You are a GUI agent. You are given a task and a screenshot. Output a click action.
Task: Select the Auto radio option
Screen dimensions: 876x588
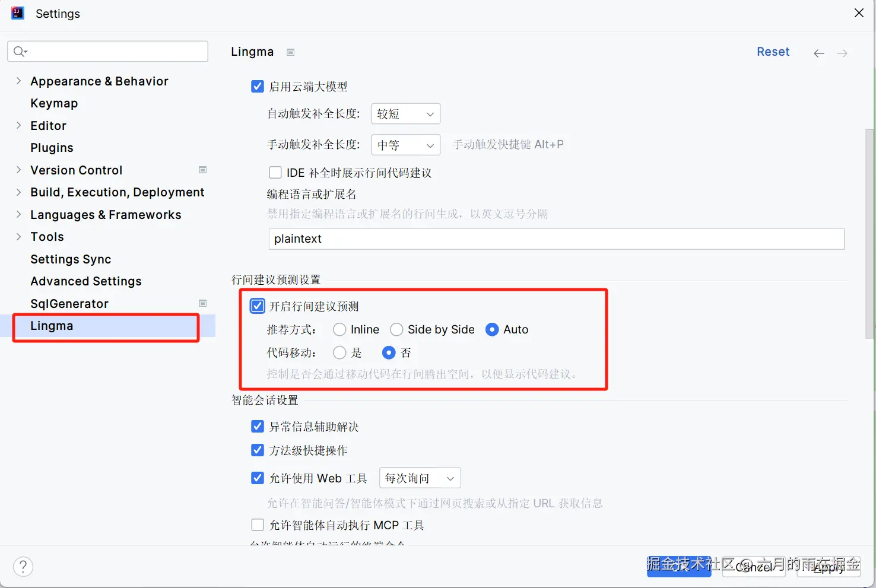[x=492, y=329]
